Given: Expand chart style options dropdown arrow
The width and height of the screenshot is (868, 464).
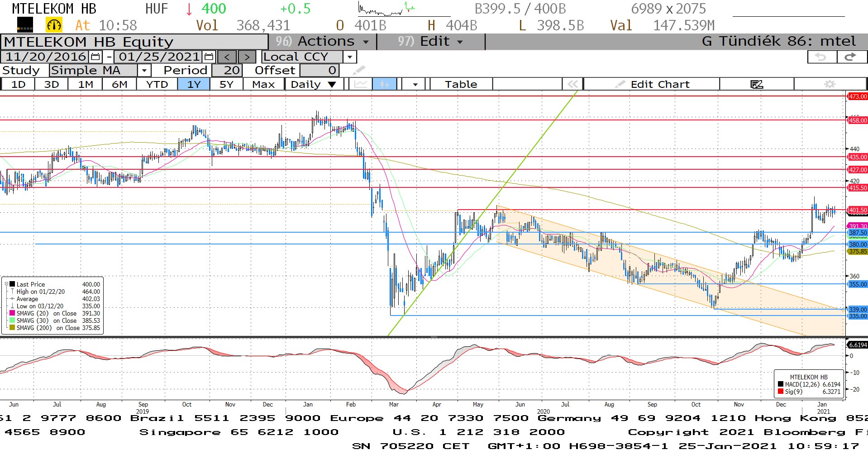Looking at the screenshot, I should pyautogui.click(x=415, y=84).
